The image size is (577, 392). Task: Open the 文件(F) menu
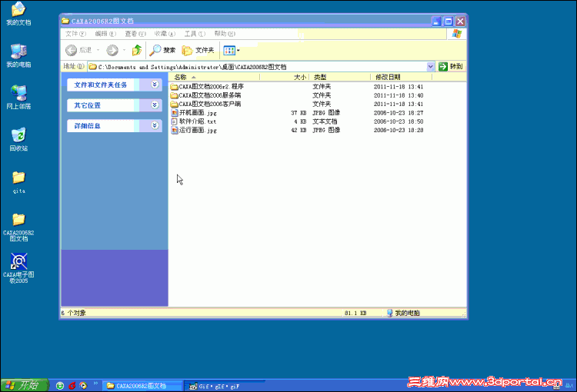point(75,34)
